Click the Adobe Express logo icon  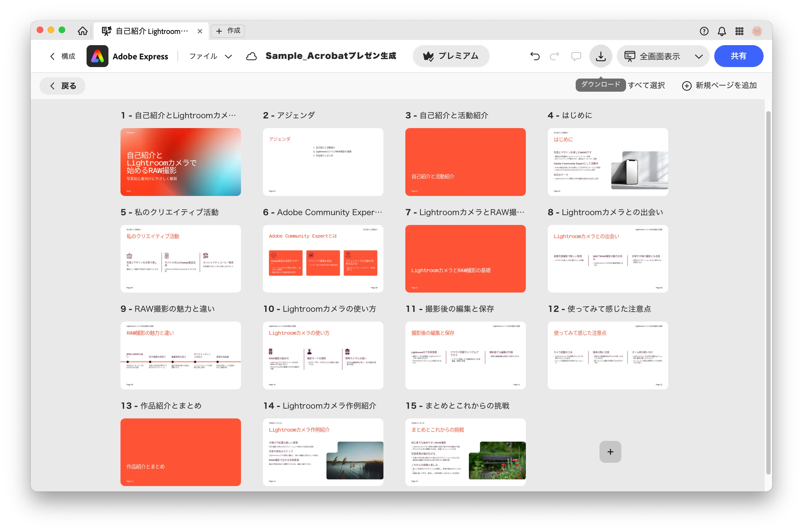(x=97, y=56)
